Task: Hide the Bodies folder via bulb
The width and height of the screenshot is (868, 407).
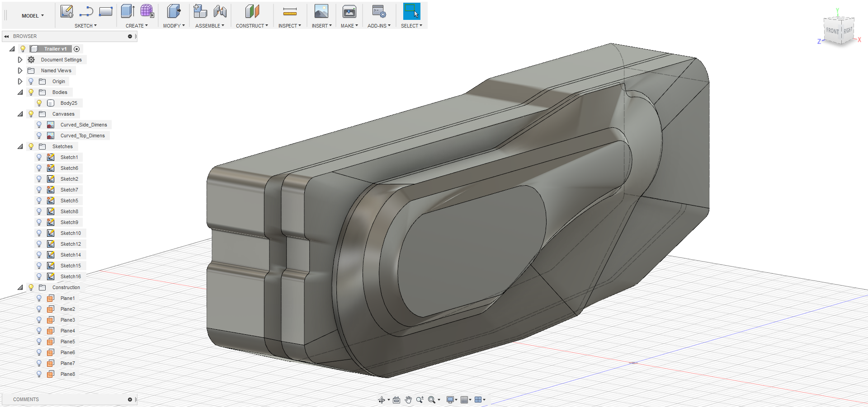Action: [x=31, y=92]
